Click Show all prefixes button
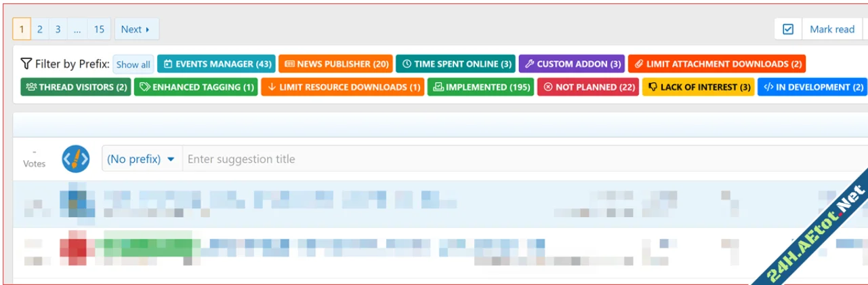868x285 pixels. [133, 64]
